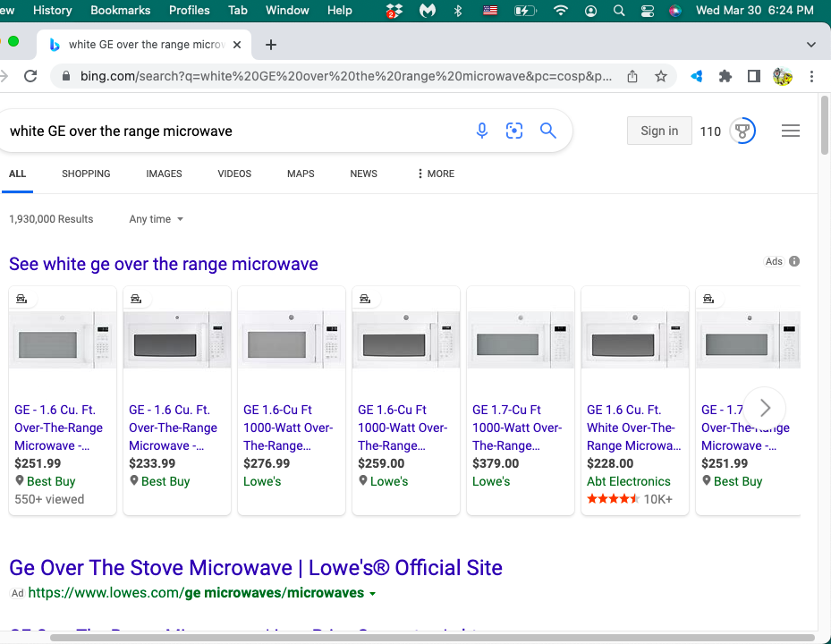This screenshot has height=644, width=831.
Task: Expand the More search categories menu
Action: coord(436,174)
